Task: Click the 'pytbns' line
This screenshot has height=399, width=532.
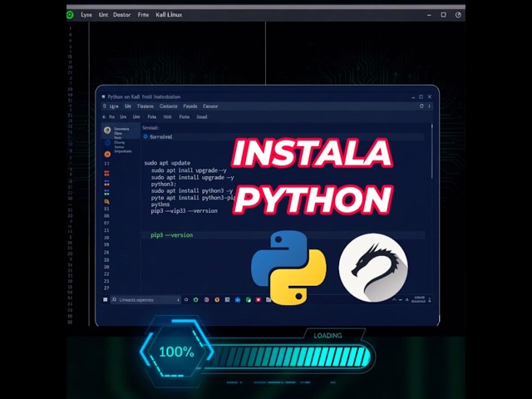Action: (160, 204)
